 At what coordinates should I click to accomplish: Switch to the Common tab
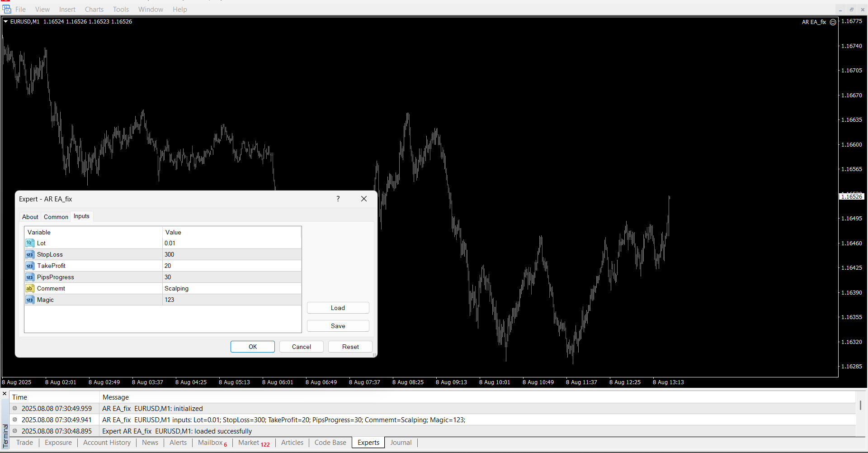point(56,217)
